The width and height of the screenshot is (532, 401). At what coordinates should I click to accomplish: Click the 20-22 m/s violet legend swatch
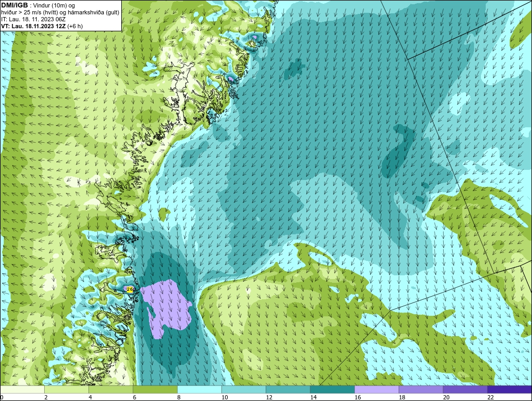click(x=465, y=389)
